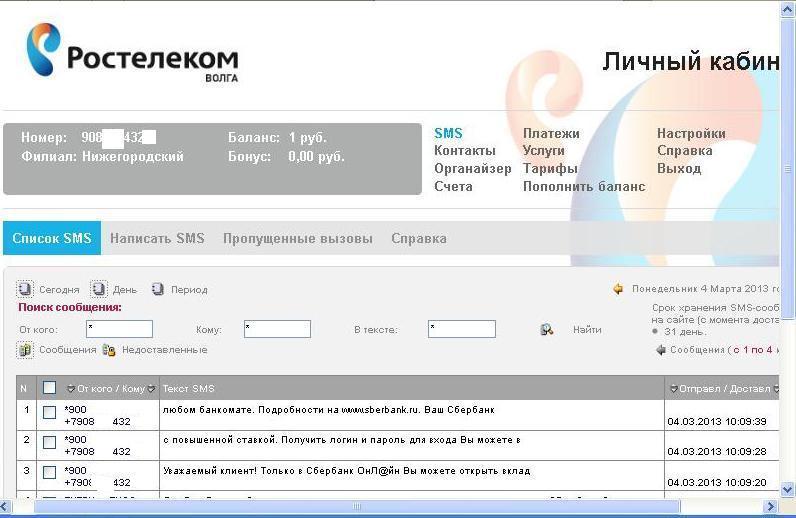Click the horizontal scrollbar at the bottom
The width and height of the screenshot is (796, 518).
coord(356,507)
